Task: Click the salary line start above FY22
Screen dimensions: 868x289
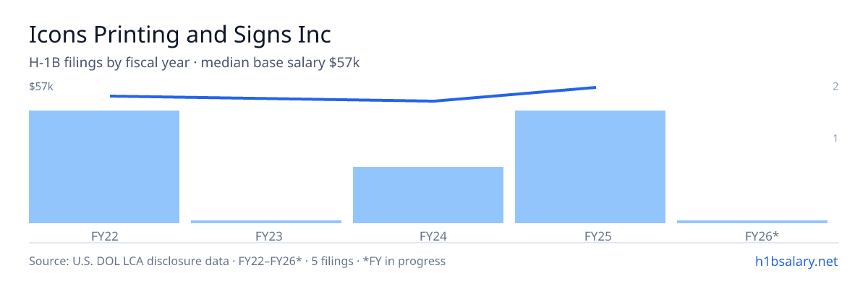Action: 111,95
